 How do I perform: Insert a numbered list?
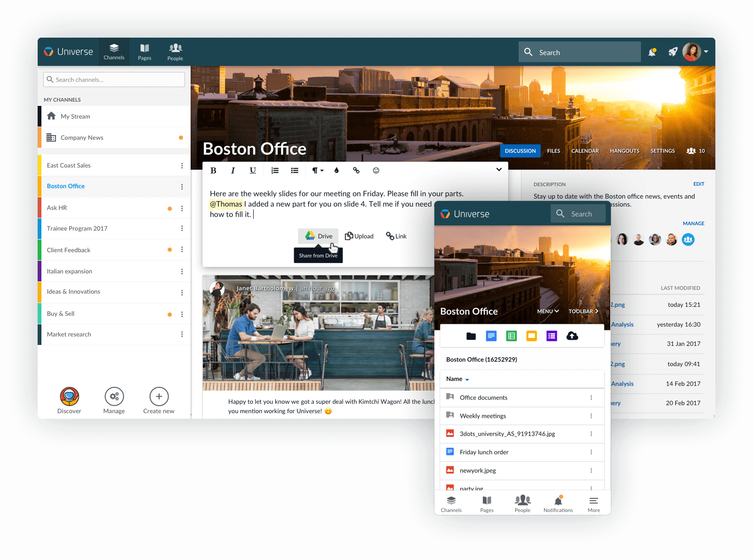click(x=275, y=171)
